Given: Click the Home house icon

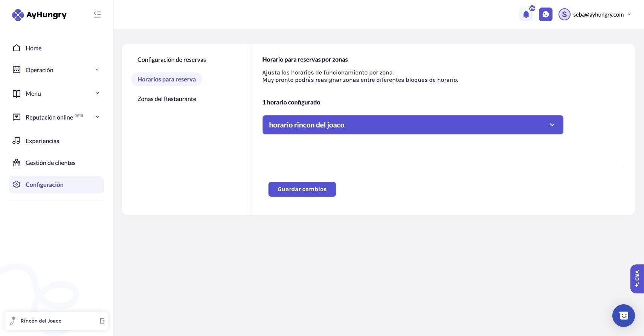Looking at the screenshot, I should pyautogui.click(x=17, y=48).
